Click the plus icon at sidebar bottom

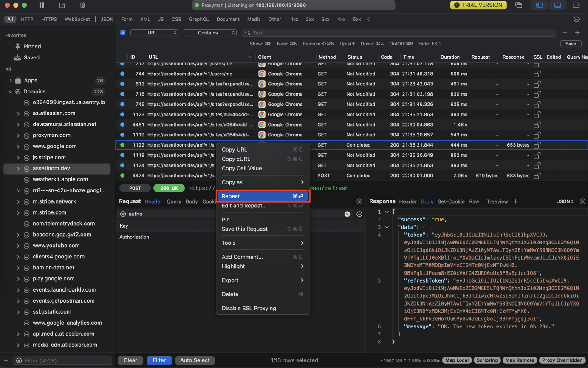(x=6, y=360)
